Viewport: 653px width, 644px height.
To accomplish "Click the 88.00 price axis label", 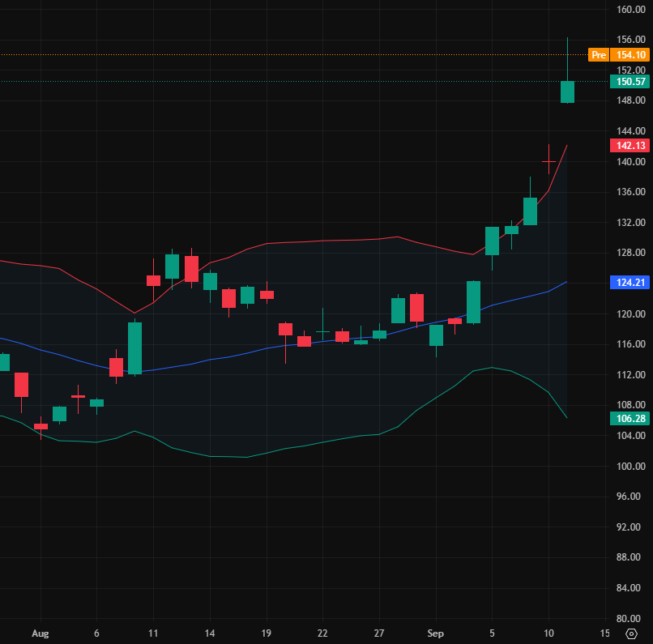I will point(629,557).
